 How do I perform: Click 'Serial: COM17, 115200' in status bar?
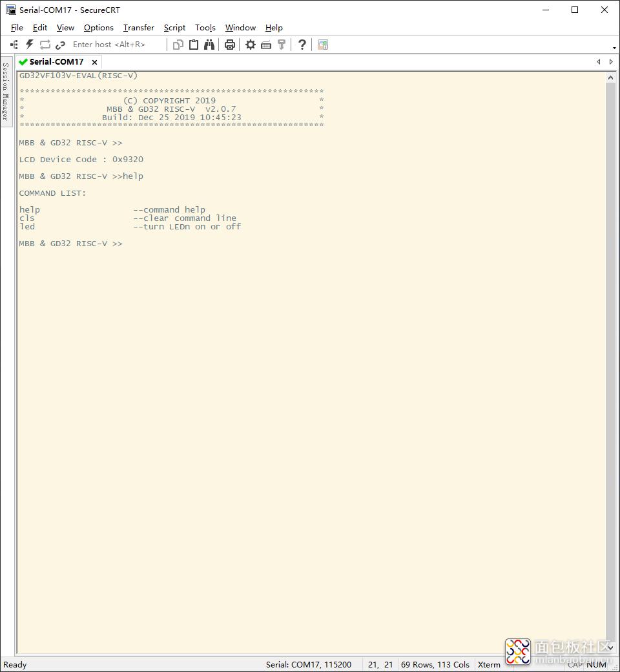click(x=309, y=665)
